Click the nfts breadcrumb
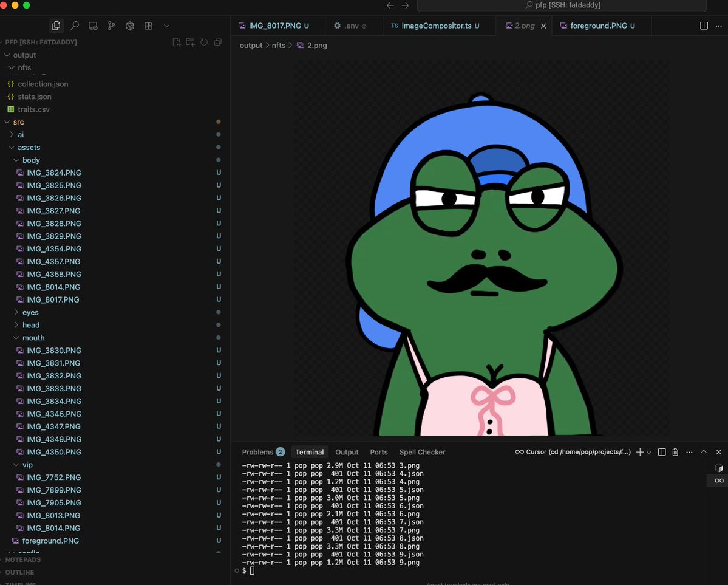 pos(279,46)
